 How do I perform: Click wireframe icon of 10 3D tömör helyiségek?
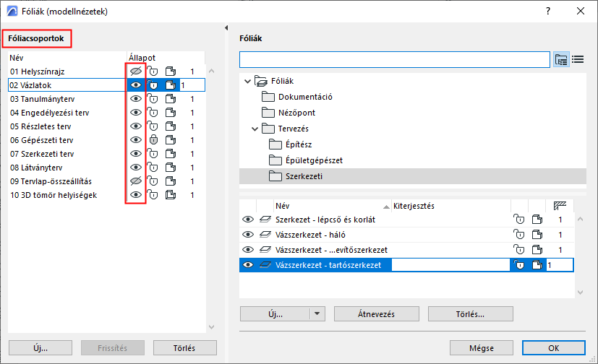coord(170,195)
